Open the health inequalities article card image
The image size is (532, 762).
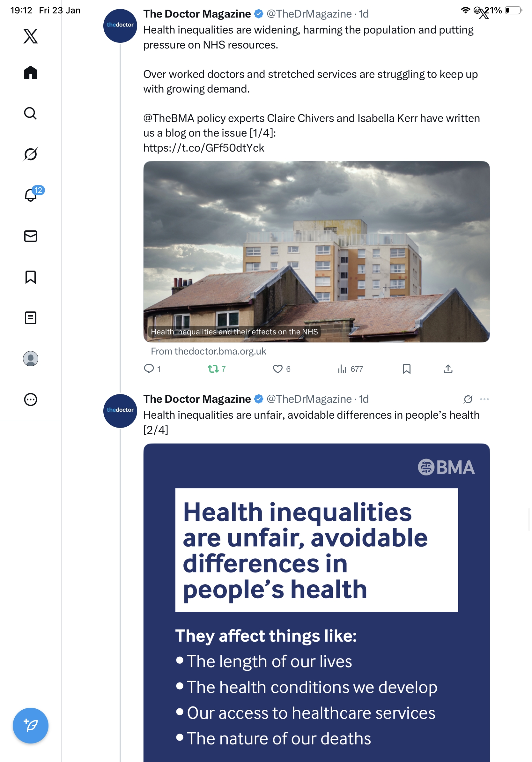click(x=316, y=251)
